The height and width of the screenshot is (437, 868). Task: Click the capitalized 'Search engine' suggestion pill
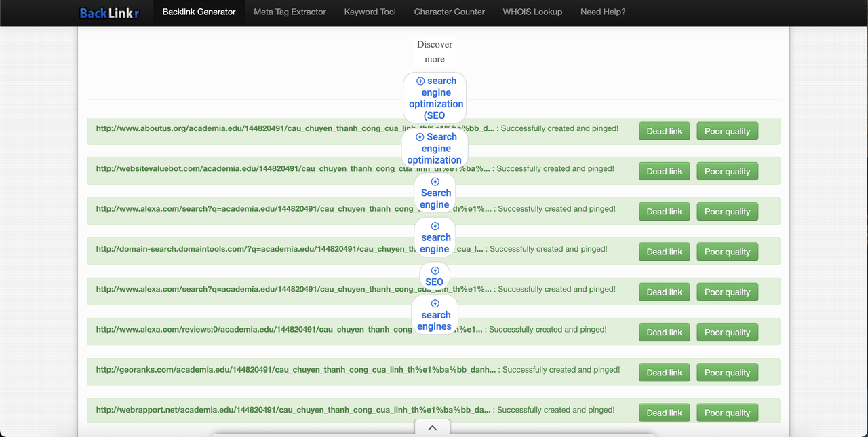(x=435, y=193)
